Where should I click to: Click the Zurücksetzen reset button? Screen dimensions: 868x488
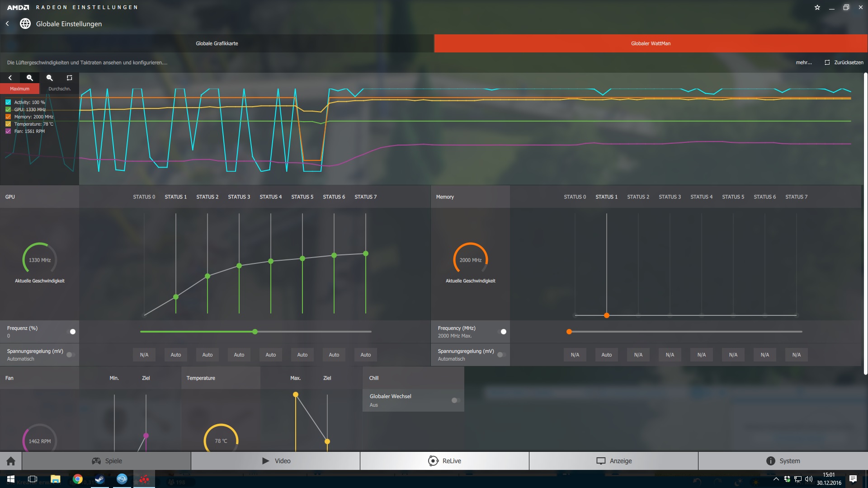(x=844, y=62)
